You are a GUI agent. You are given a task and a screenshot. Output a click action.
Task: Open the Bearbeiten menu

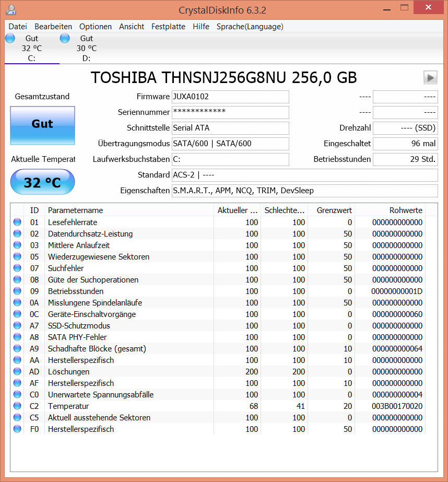[53, 27]
